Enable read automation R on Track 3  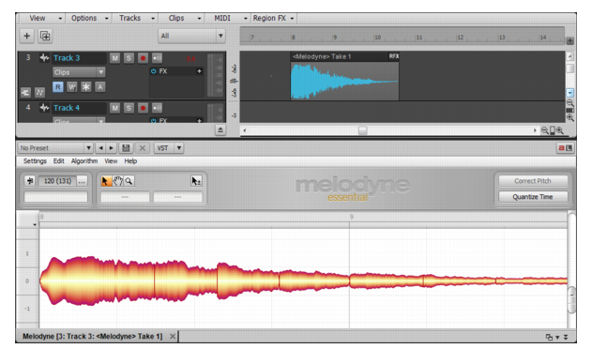(x=58, y=87)
